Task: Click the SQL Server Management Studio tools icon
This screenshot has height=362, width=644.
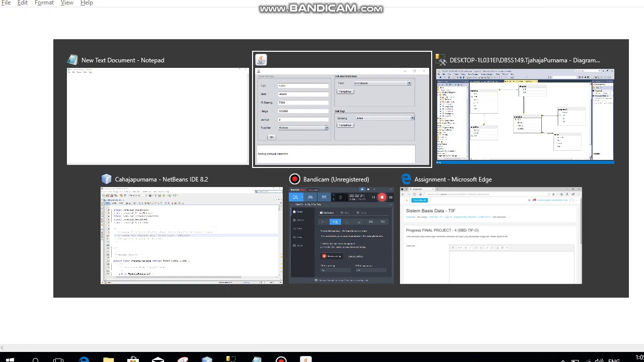Action: tap(441, 60)
